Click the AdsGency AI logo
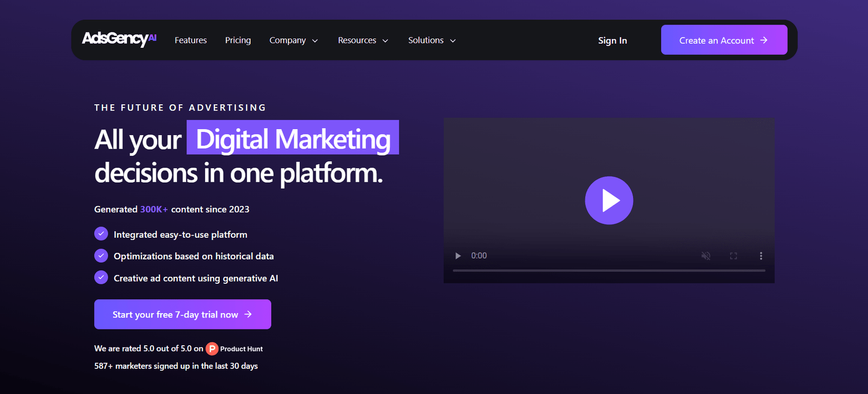 119,39
